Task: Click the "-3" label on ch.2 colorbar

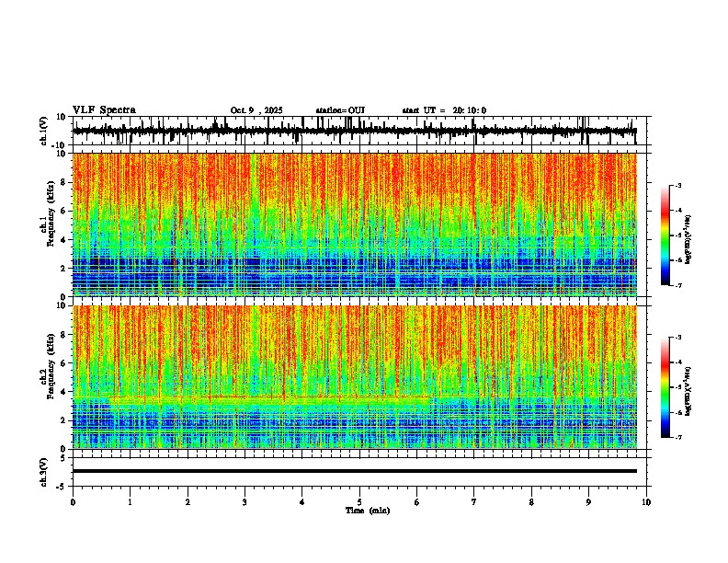Action: 678,338
